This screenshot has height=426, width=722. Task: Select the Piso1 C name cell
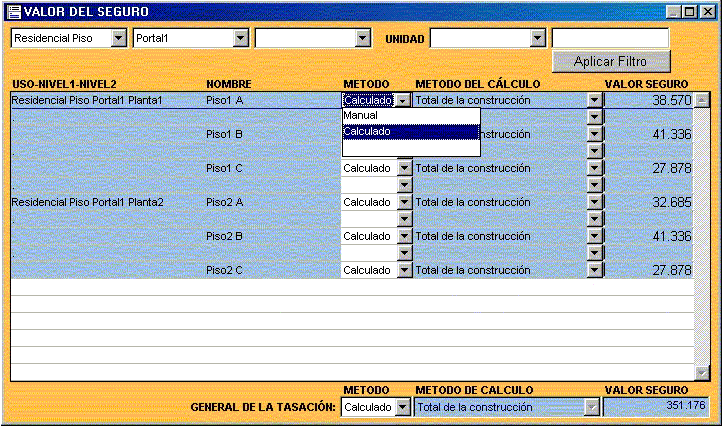tap(224, 169)
